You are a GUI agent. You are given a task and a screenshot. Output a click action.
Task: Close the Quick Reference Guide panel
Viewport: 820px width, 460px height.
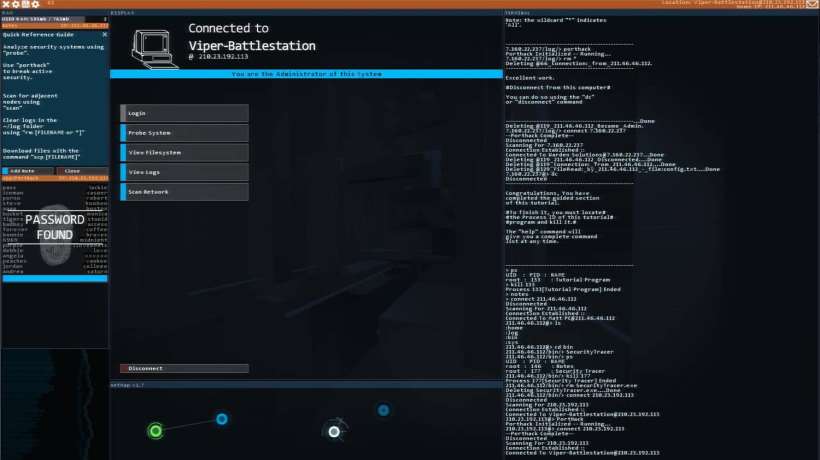[104, 34]
